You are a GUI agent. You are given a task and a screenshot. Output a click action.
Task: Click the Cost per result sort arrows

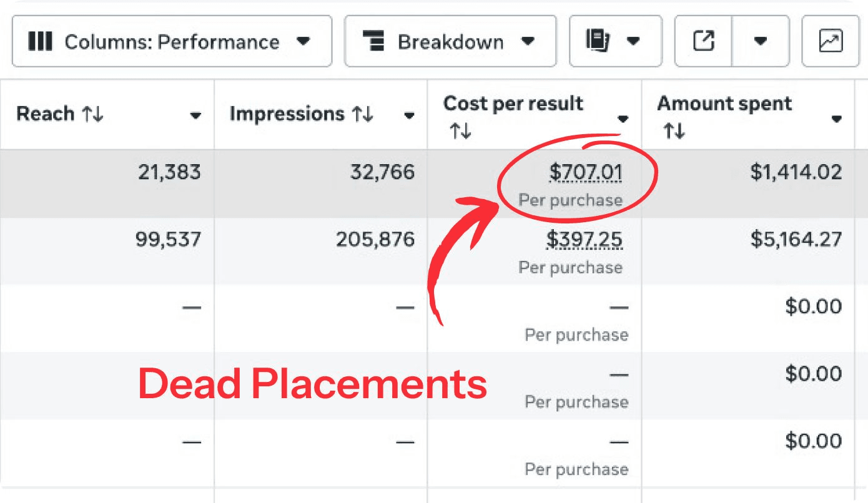(x=460, y=131)
